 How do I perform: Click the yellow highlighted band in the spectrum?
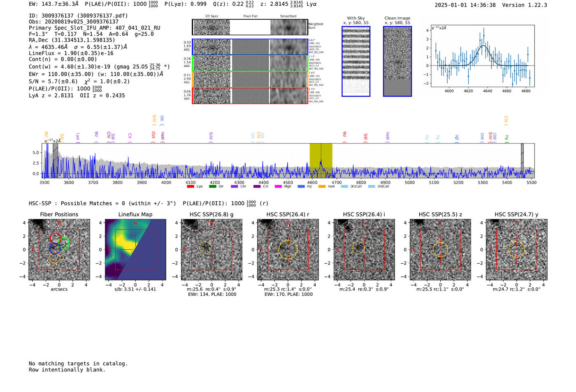pyautogui.click(x=321, y=160)
